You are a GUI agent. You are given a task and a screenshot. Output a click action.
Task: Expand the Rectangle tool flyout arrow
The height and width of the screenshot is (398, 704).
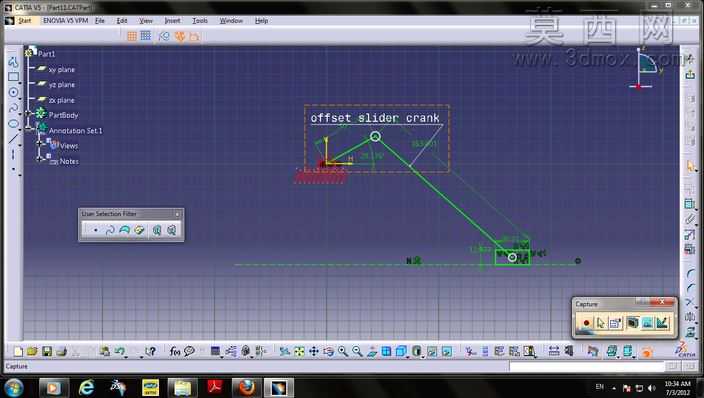(x=20, y=83)
